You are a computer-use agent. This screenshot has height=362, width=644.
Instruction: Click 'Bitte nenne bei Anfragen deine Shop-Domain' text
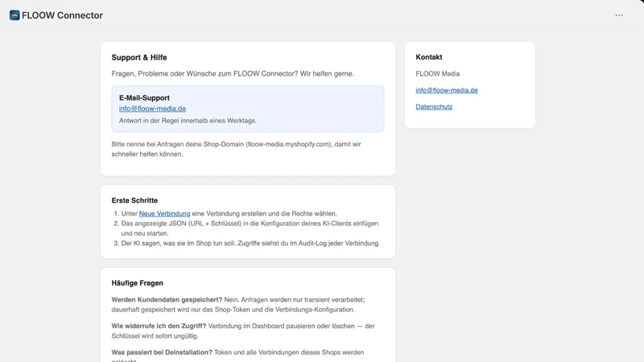coord(236,149)
